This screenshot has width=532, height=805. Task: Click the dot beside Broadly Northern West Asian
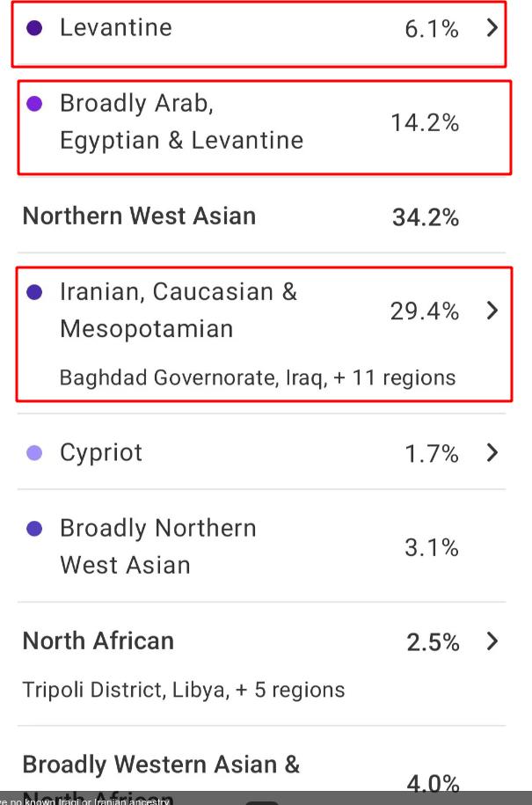tap(34, 529)
